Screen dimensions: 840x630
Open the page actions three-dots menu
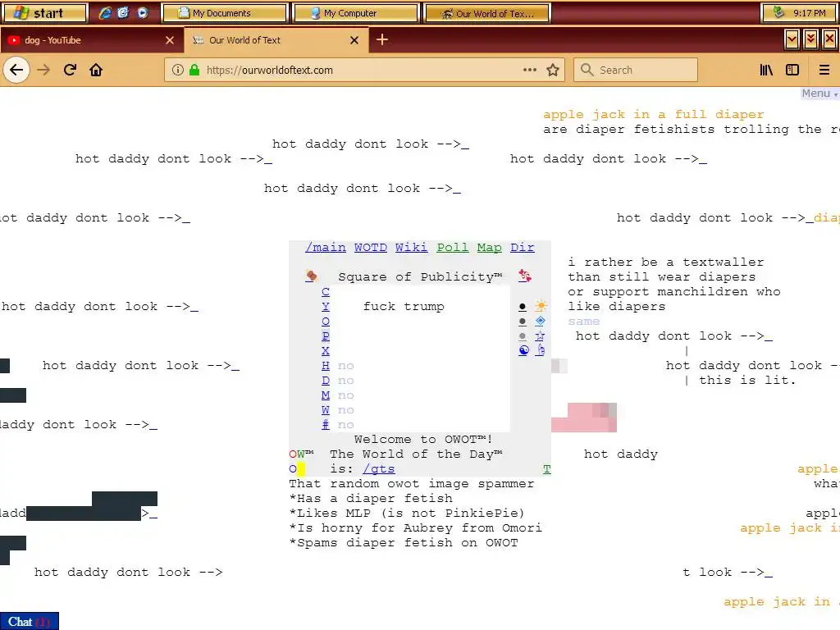click(x=529, y=70)
